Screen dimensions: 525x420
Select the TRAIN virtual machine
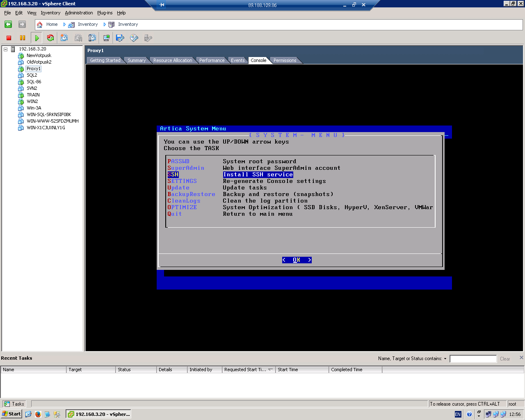point(33,95)
